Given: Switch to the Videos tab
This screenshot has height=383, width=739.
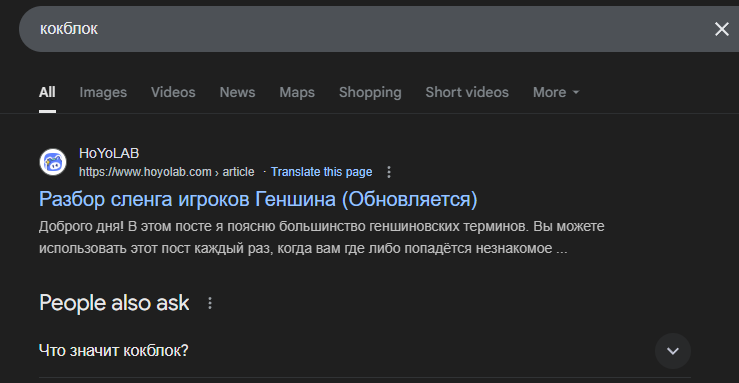Looking at the screenshot, I should pyautogui.click(x=173, y=92).
